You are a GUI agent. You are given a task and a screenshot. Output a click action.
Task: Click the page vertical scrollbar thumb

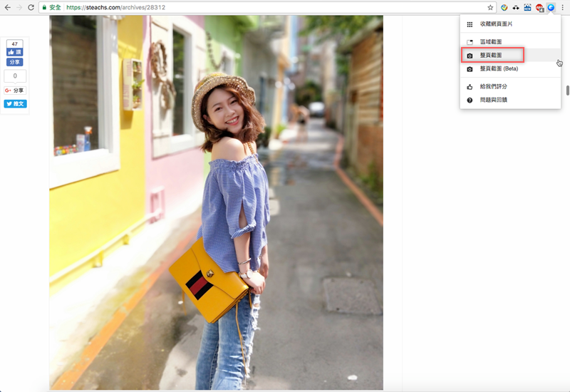(x=567, y=91)
